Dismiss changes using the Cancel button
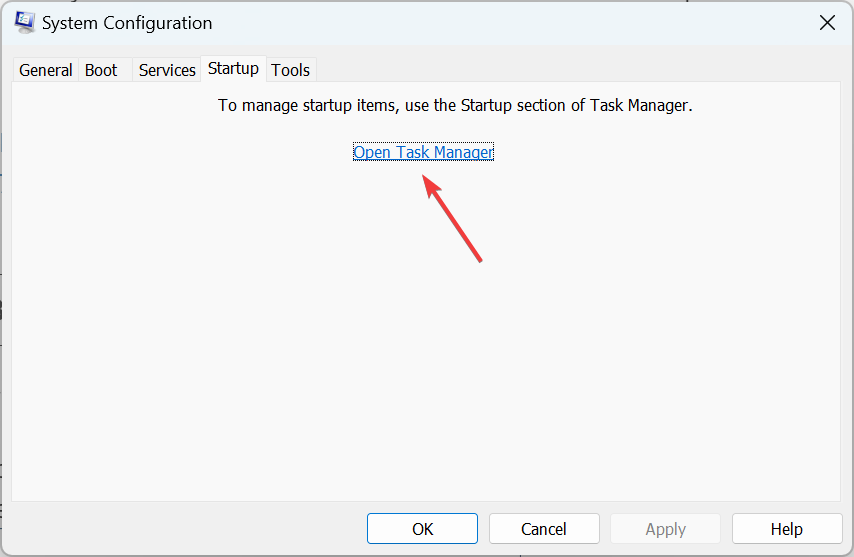Image resolution: width=854 pixels, height=557 pixels. [544, 529]
